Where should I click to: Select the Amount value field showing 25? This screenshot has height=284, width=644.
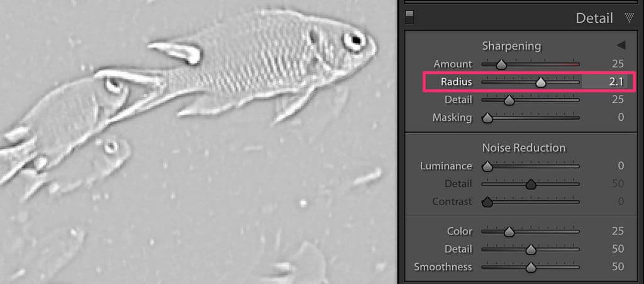click(618, 64)
